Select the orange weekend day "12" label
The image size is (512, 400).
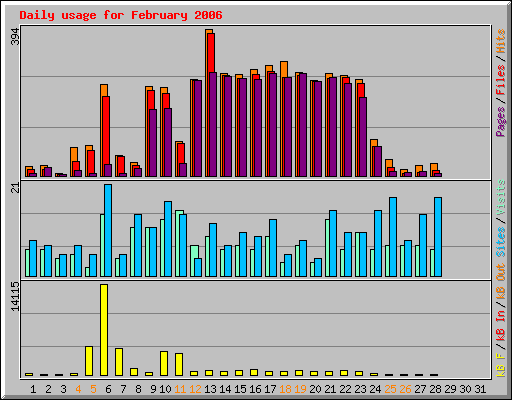click(195, 389)
